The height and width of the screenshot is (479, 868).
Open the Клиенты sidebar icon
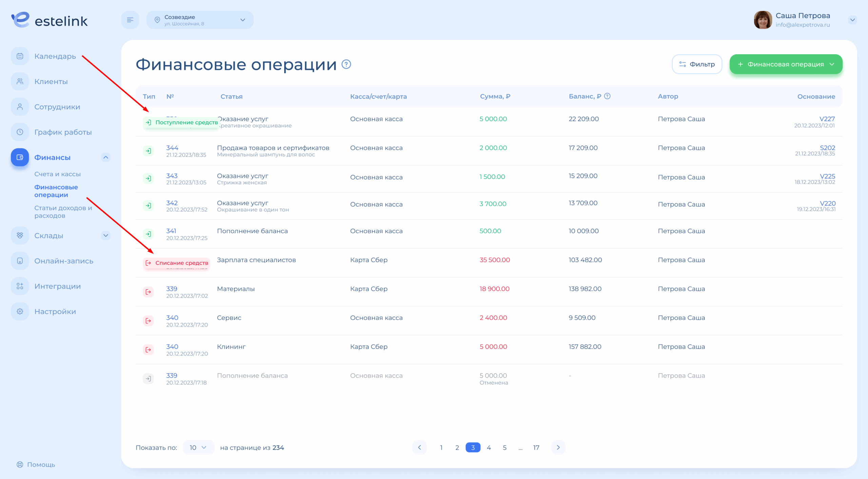(20, 81)
